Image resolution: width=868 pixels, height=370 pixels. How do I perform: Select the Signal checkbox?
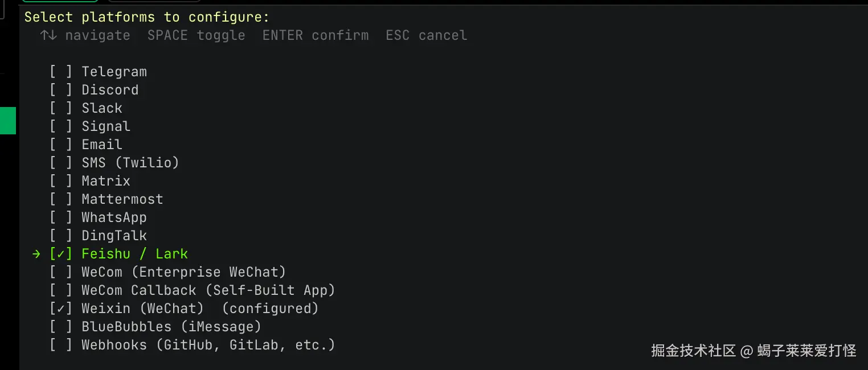[x=61, y=126]
